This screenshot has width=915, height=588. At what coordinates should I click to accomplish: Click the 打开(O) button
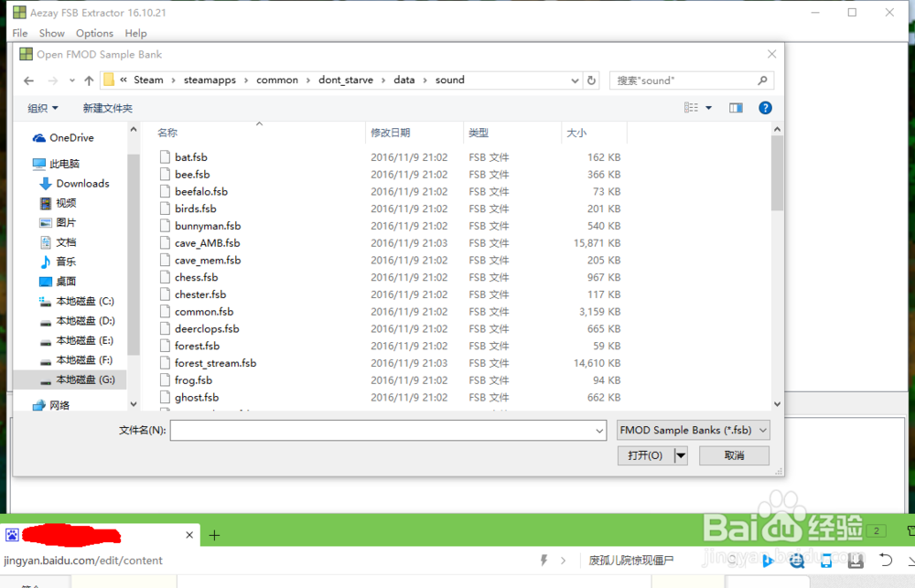[x=645, y=455]
